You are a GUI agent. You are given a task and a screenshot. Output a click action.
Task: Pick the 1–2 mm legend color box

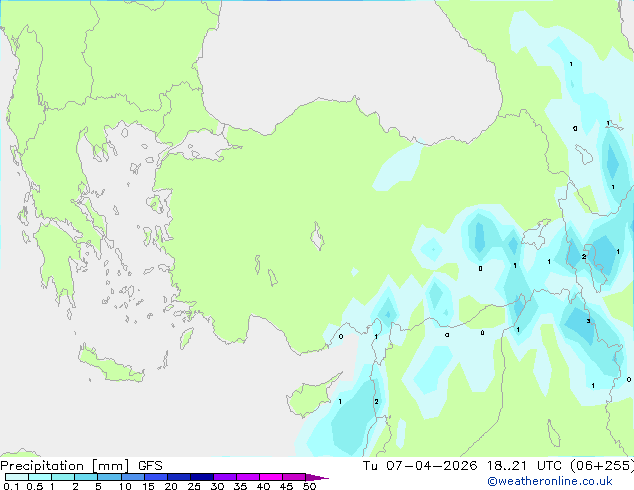click(63, 477)
